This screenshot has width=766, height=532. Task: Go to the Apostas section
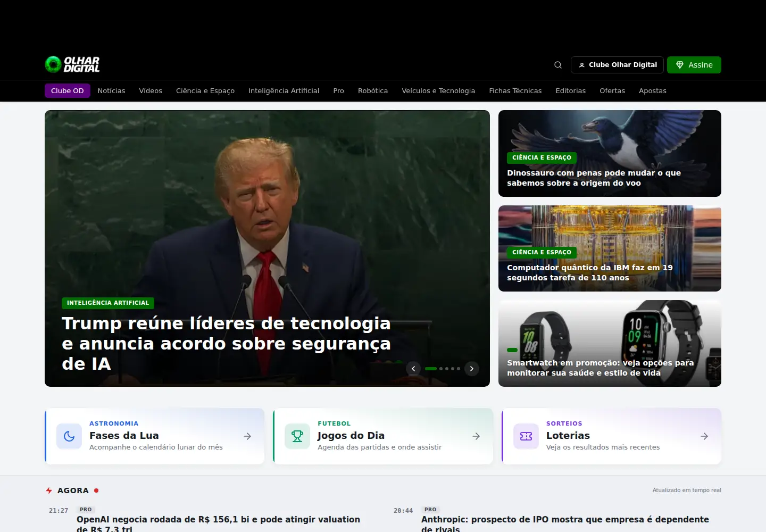653,91
